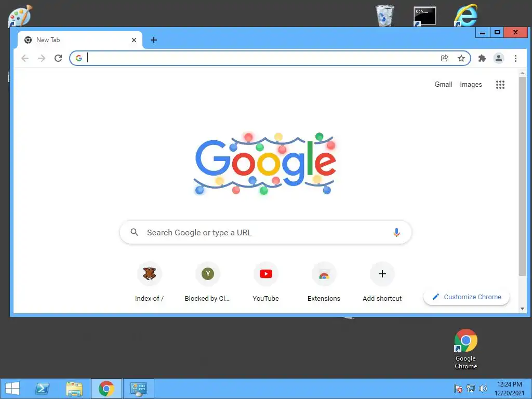Image resolution: width=532 pixels, height=399 pixels.
Task: Close the New Tab tab
Action: [134, 40]
